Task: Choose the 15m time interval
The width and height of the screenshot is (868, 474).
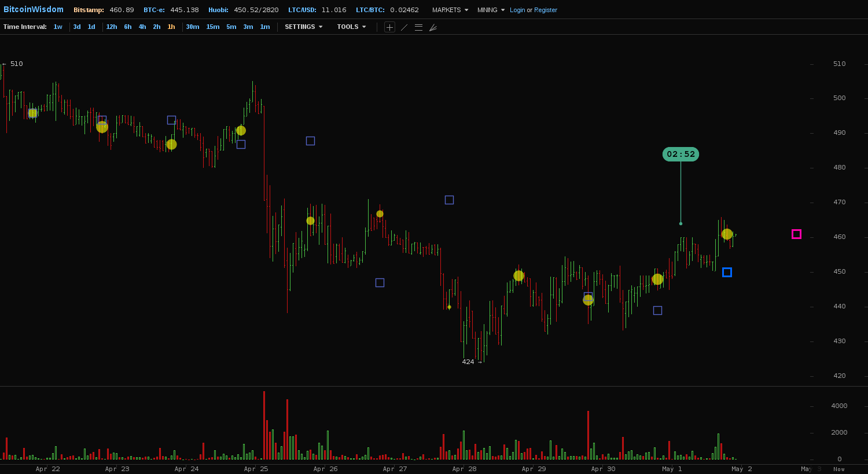Action: (212, 27)
